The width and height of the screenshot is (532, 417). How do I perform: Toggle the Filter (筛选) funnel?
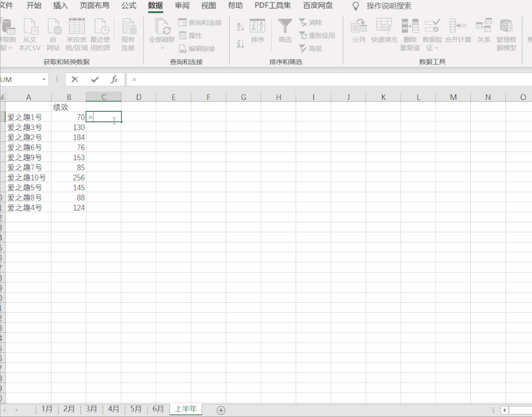[285, 31]
